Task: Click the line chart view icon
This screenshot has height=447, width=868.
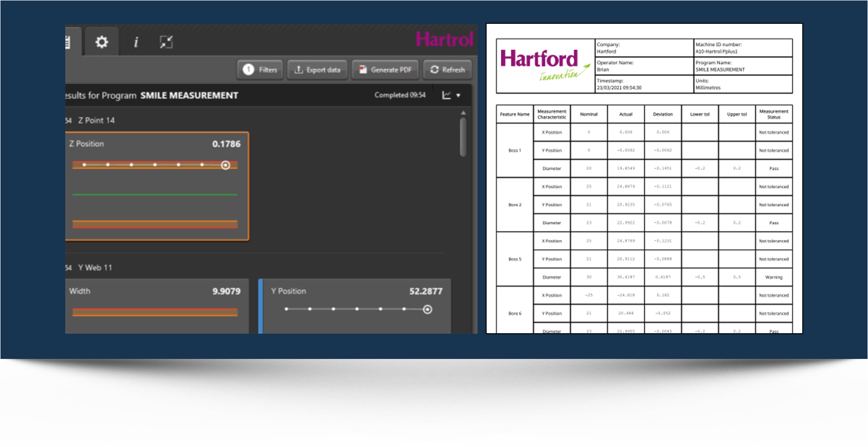Action: (x=446, y=95)
